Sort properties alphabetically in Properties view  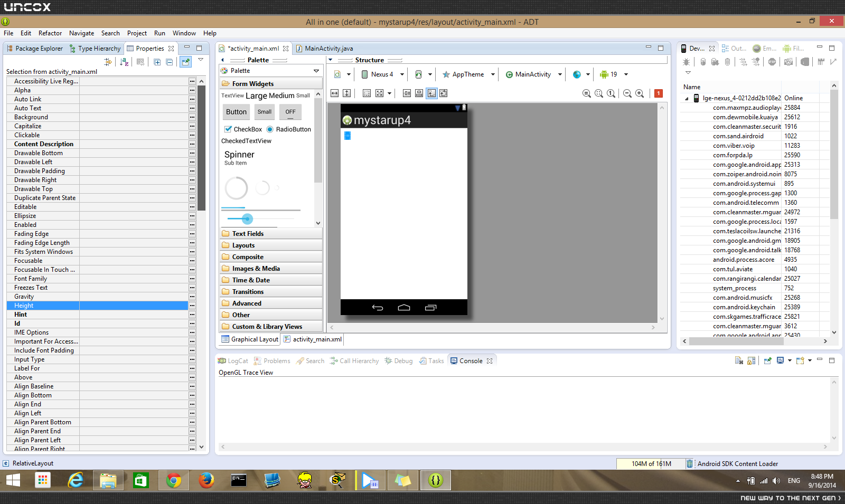124,62
